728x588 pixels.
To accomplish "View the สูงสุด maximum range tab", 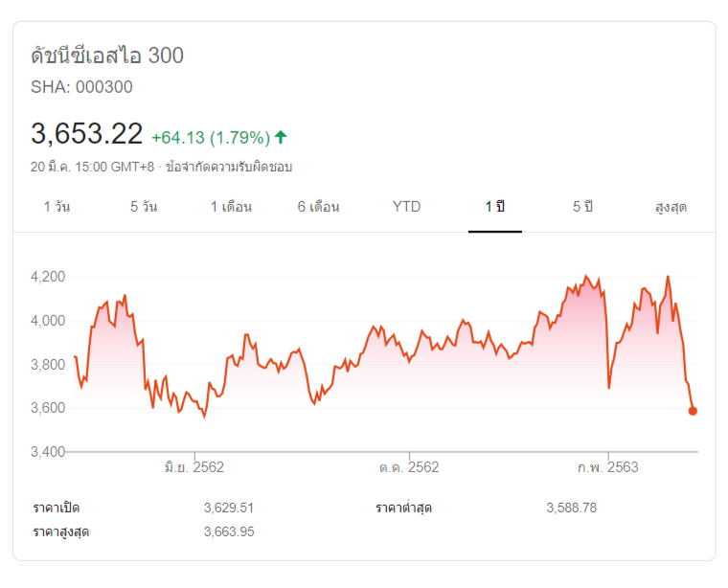I will pyautogui.click(x=671, y=206).
